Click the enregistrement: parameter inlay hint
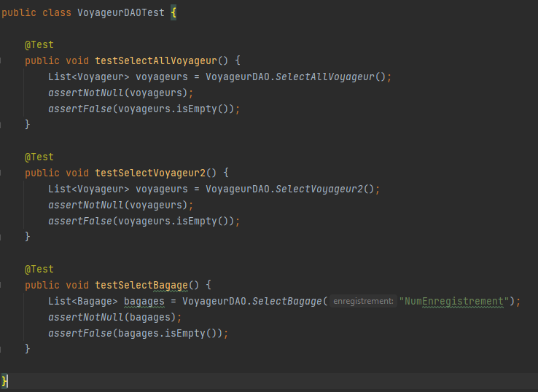 click(363, 301)
